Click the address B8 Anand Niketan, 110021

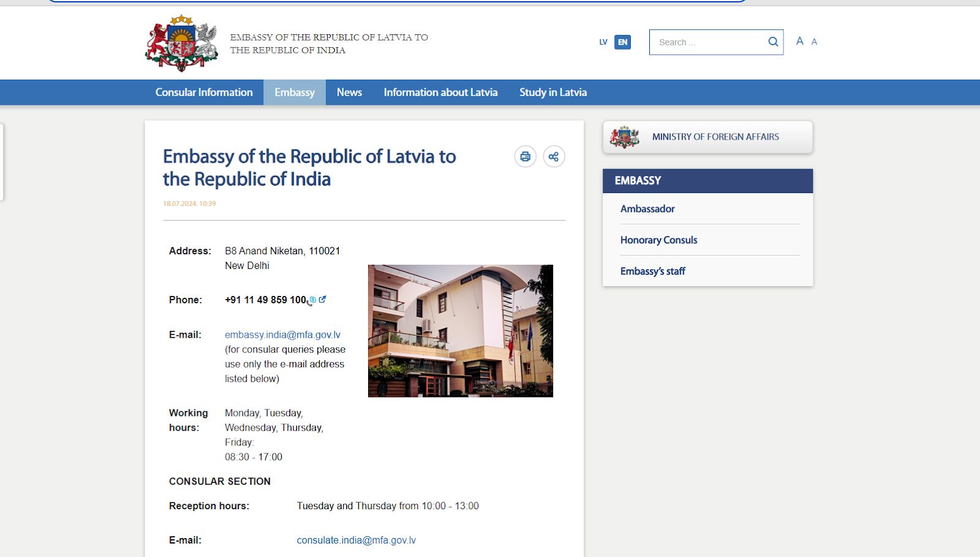coord(282,251)
